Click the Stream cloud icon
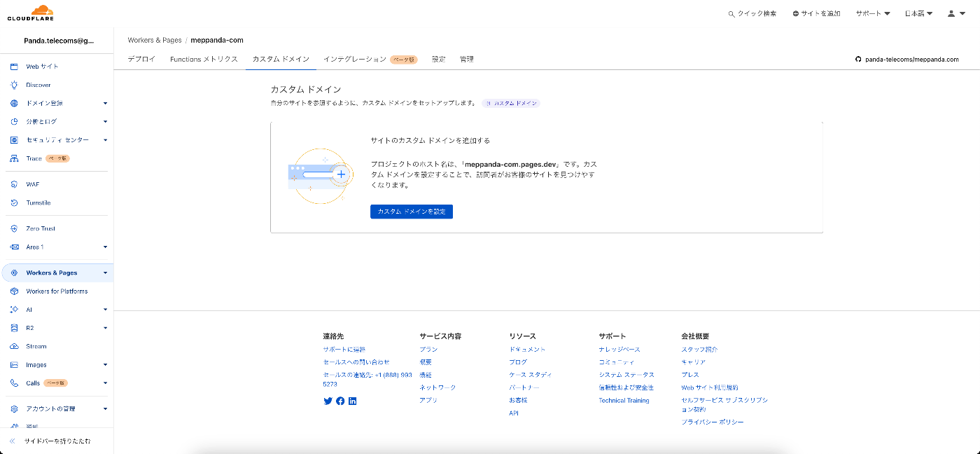 14,346
